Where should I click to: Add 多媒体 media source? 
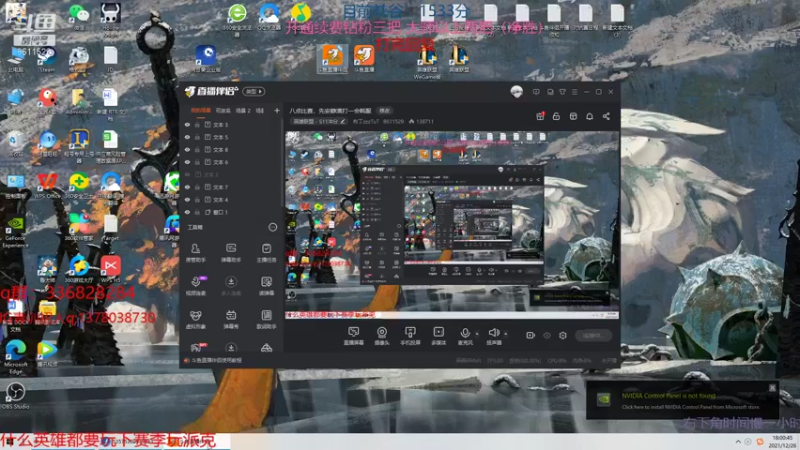438,336
